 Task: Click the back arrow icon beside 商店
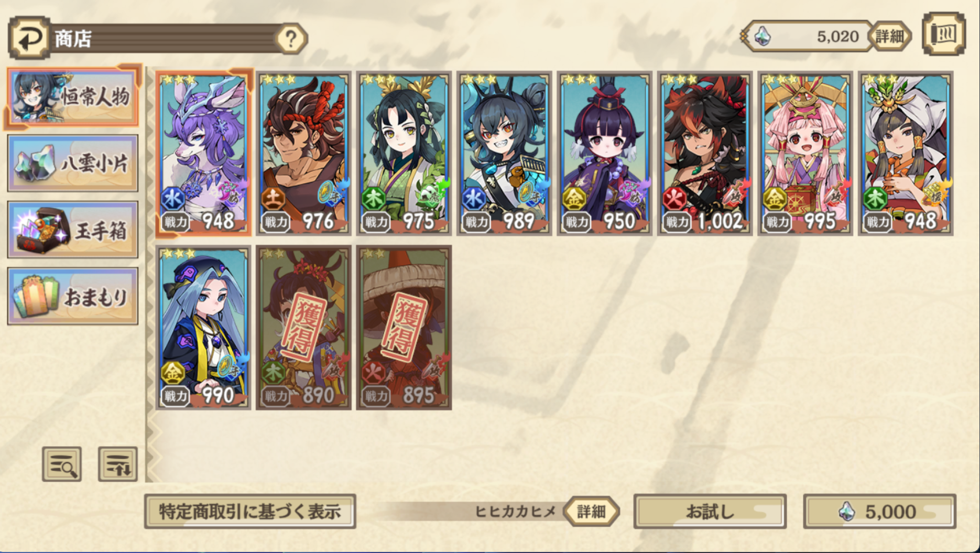(29, 38)
